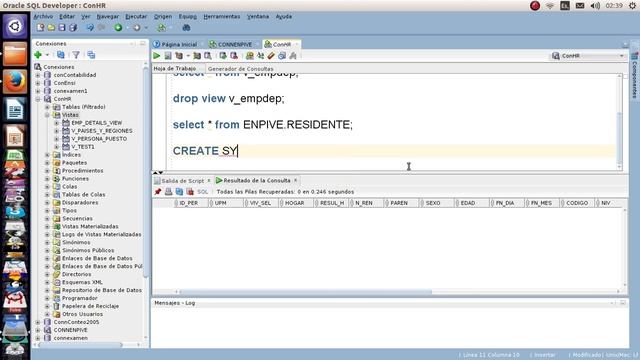Open the Herramientas menu
The height and width of the screenshot is (360, 640).
[222, 16]
